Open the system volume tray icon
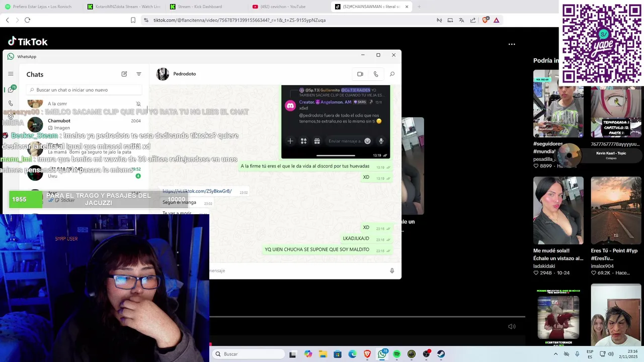The height and width of the screenshot is (362, 644). click(611, 354)
